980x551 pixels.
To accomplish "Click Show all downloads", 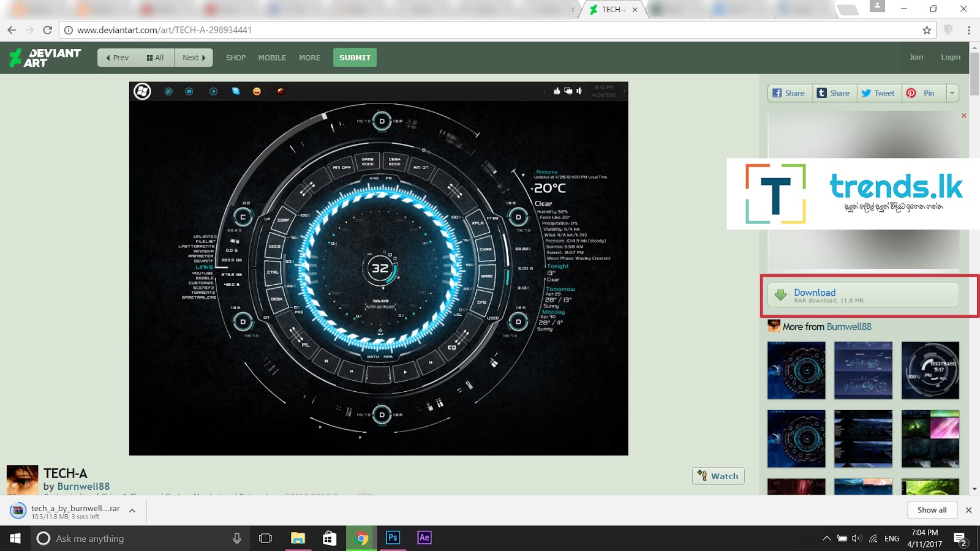I will click(932, 510).
